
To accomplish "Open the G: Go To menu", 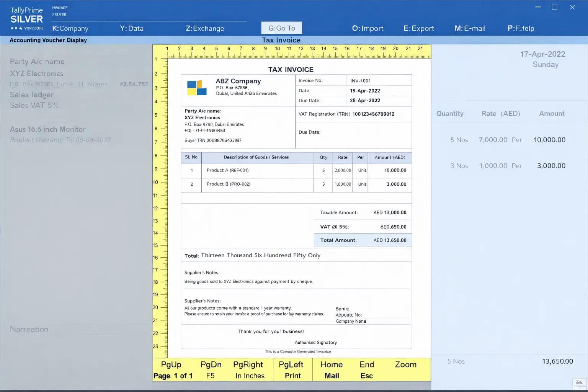I will 281,28.
